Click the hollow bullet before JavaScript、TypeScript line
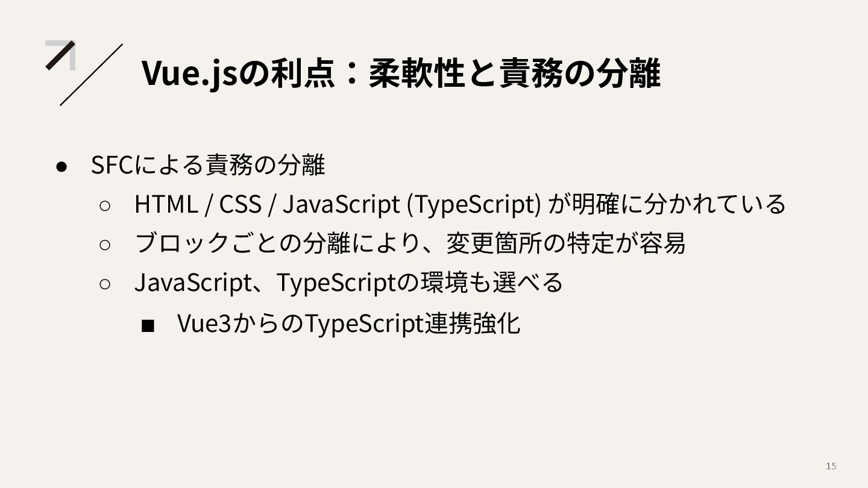The width and height of the screenshot is (868, 488). coord(104,284)
